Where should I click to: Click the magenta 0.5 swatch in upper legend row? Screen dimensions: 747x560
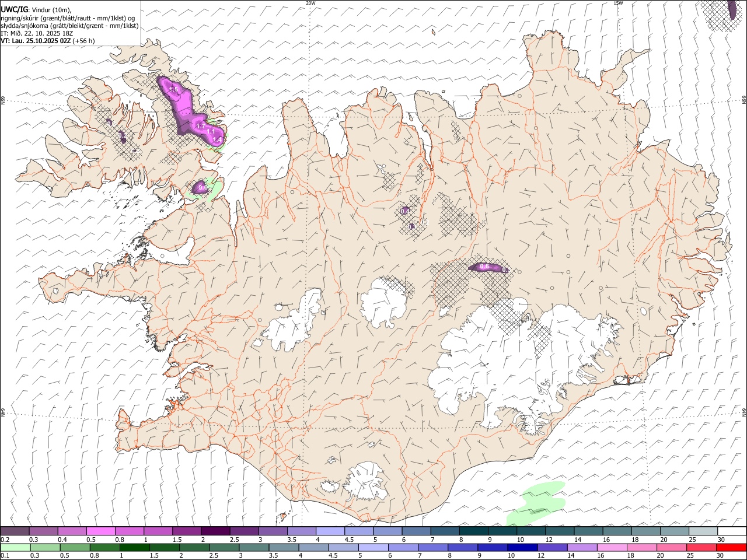pos(100,531)
